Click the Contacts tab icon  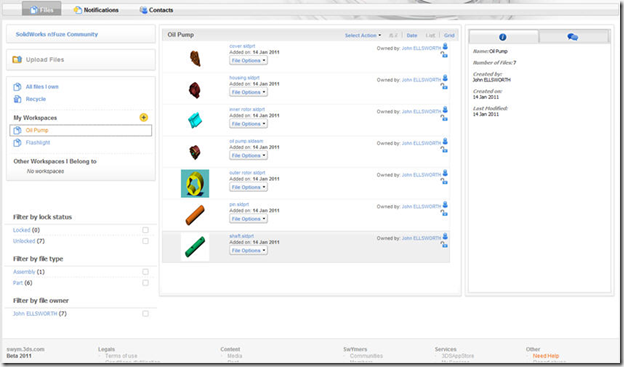click(x=143, y=10)
